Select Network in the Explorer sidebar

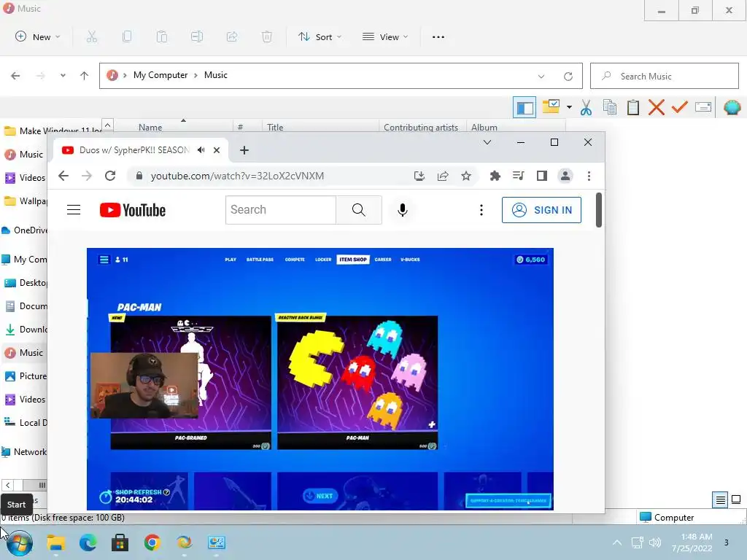(x=24, y=452)
